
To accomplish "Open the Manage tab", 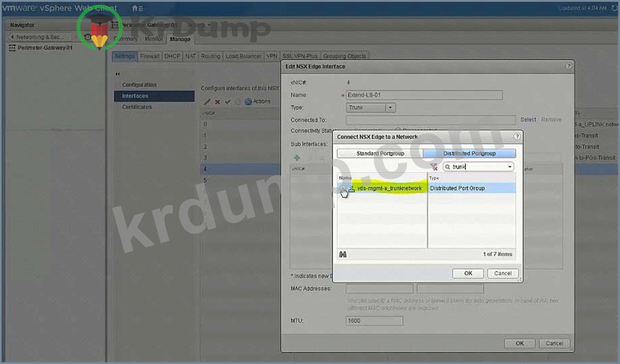I will tap(180, 39).
